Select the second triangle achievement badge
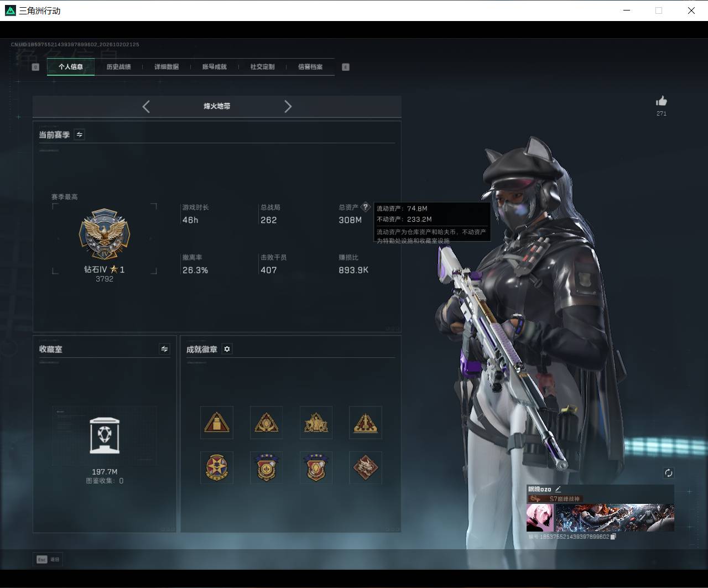Viewport: 708px width, 588px height. (x=266, y=423)
